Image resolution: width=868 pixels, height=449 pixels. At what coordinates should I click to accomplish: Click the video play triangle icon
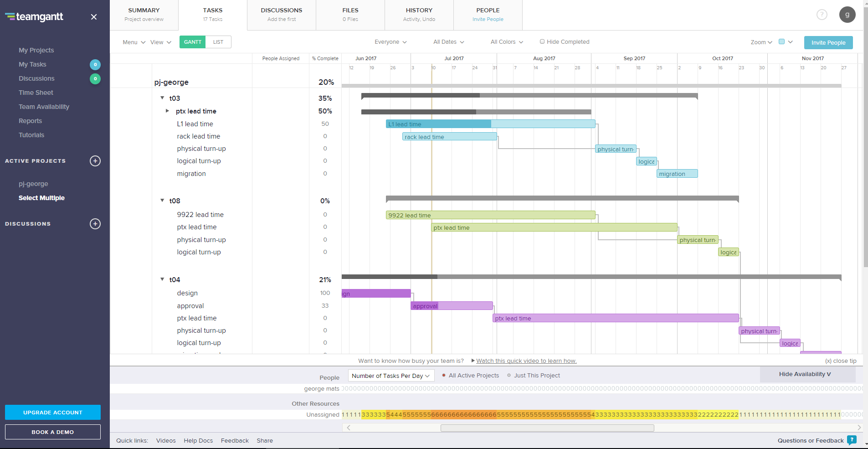coord(473,361)
